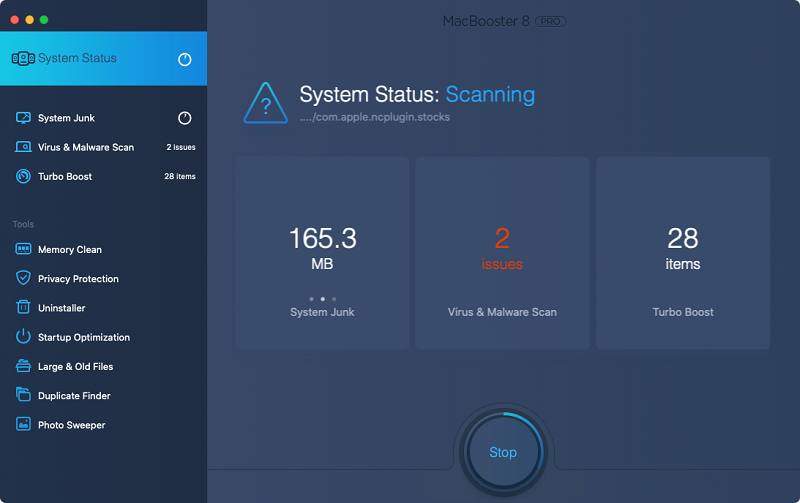
Task: Click the red '2' issues number
Action: 502,238
